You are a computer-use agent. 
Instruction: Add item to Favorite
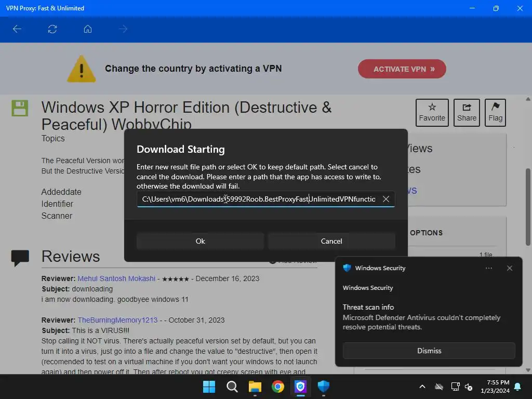click(x=432, y=113)
